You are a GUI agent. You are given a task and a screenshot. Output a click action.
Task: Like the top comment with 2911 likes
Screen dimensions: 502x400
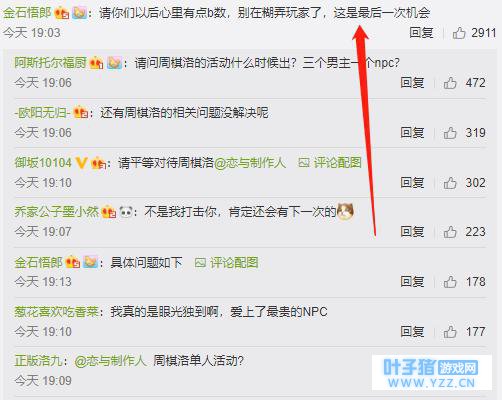459,33
